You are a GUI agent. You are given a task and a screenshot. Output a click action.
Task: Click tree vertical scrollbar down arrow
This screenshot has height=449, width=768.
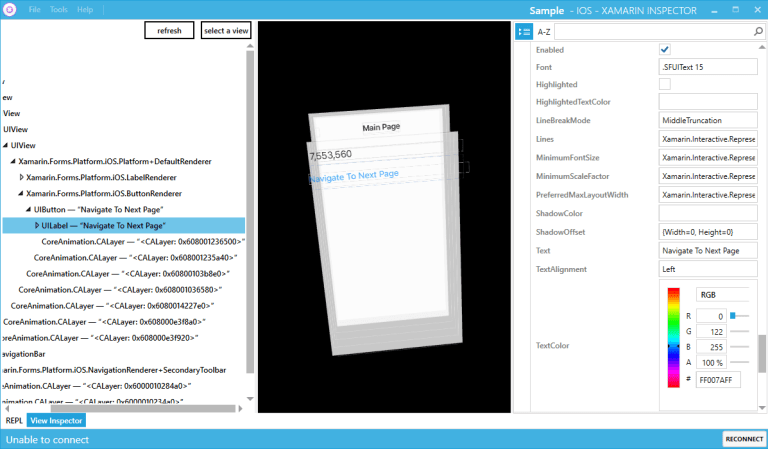(250, 399)
